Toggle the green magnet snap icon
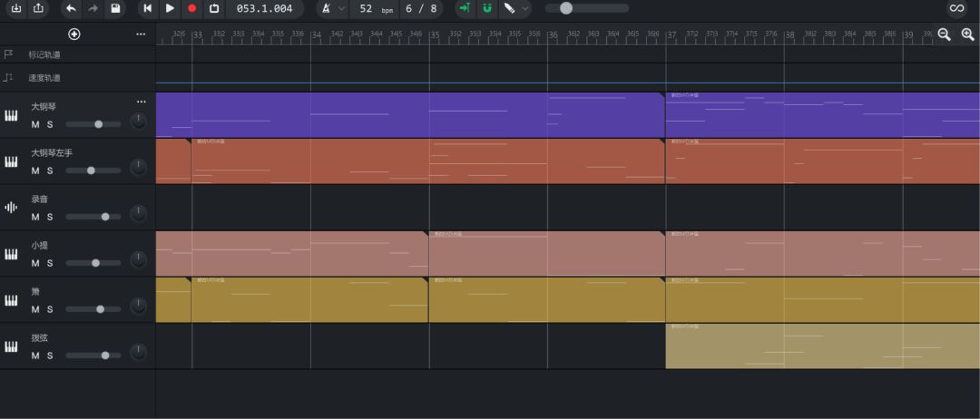This screenshot has width=980, height=419. 487,8
